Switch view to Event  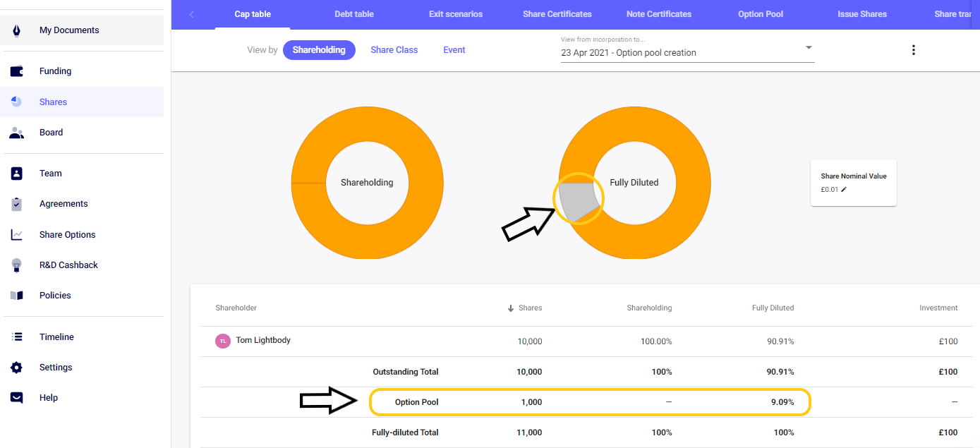pos(454,50)
